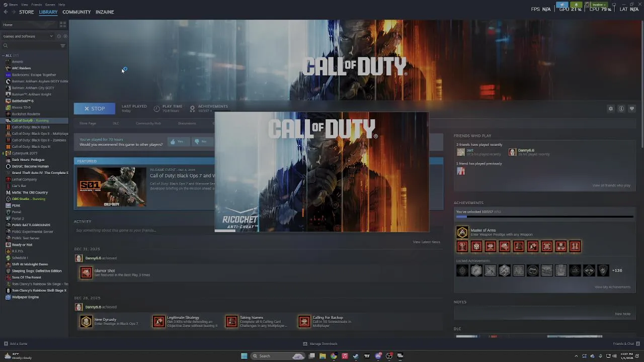Stop the running game
Image resolution: width=644 pixels, height=362 pixels.
tap(95, 109)
